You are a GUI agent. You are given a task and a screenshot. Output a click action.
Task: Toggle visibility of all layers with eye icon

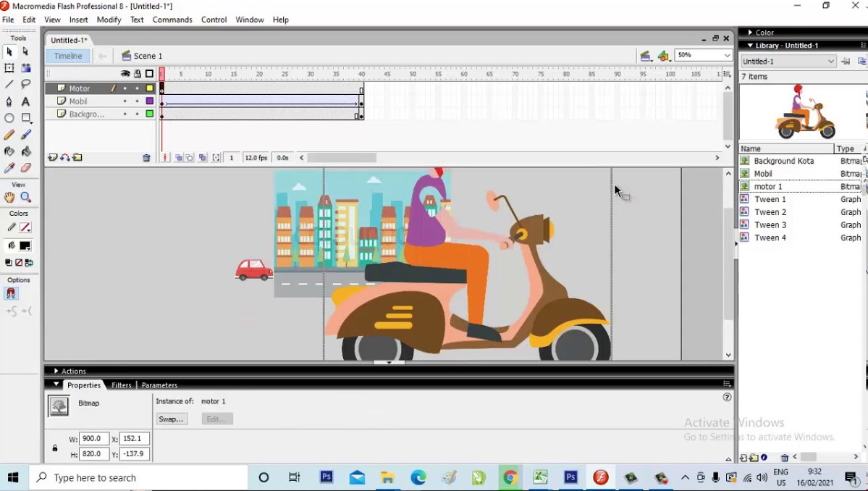click(x=126, y=73)
